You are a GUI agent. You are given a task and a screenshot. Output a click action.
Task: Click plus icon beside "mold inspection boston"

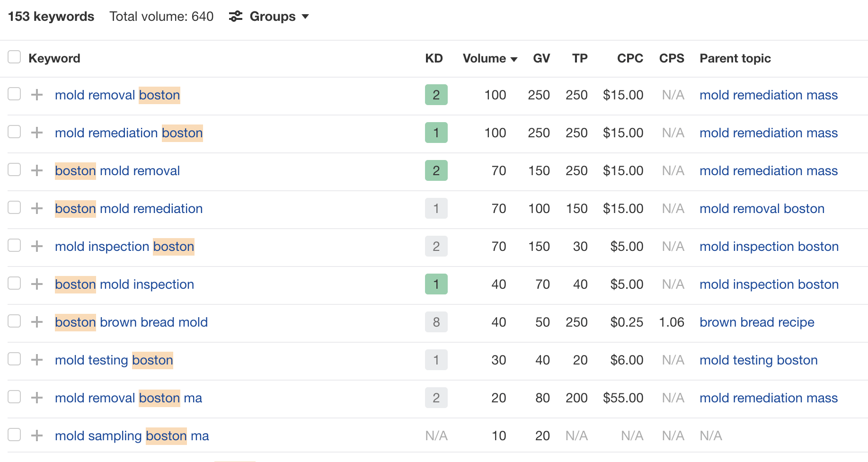pyautogui.click(x=36, y=246)
